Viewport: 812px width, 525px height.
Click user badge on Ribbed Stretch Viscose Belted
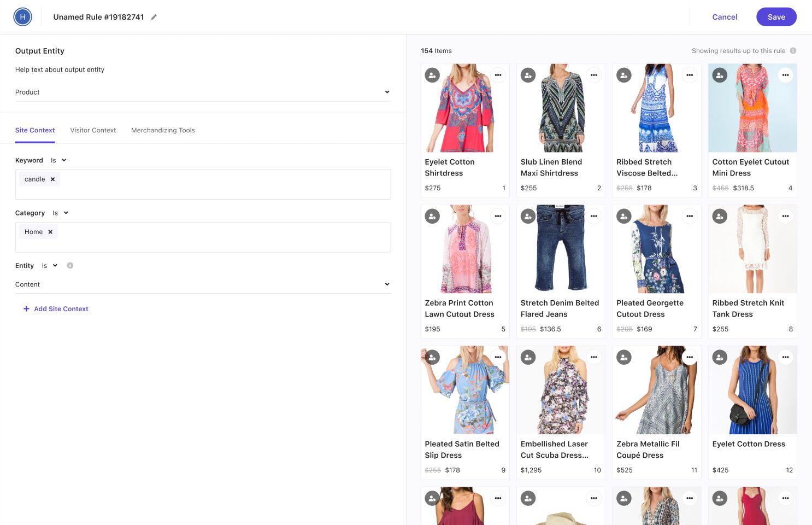624,75
